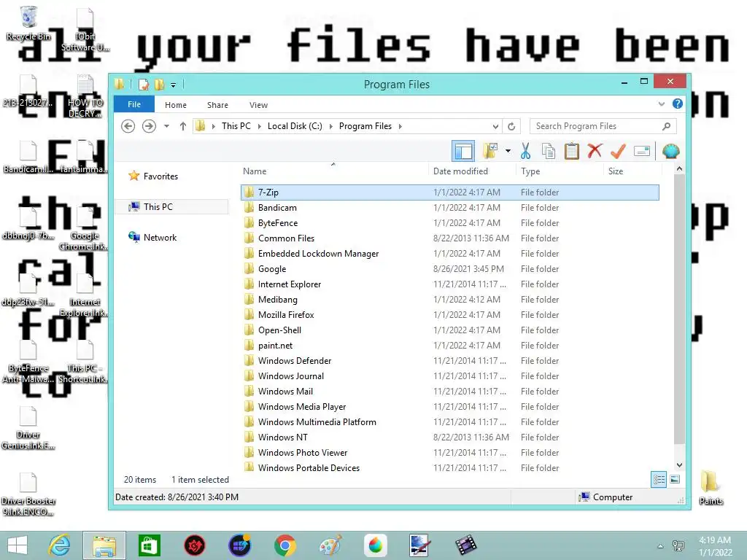Select the Common Files folder
The height and width of the screenshot is (560, 747).
[x=450, y=238]
